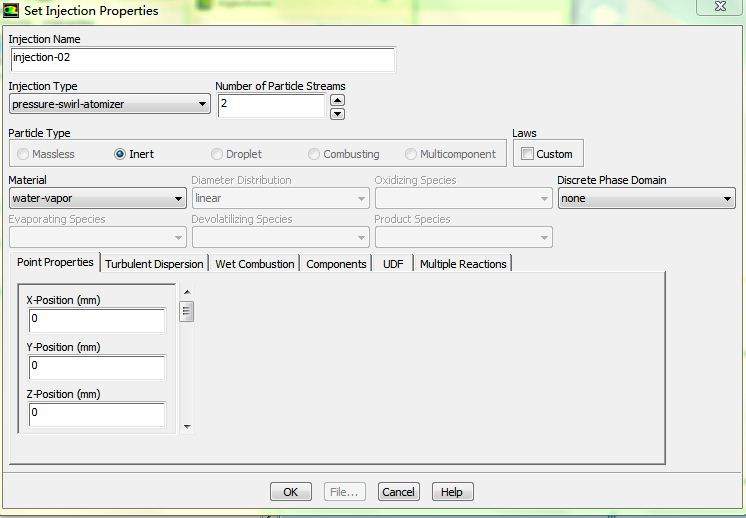Open the Evaporating Species dropdown
Image resolution: width=746 pixels, height=518 pixels.
tap(98, 237)
